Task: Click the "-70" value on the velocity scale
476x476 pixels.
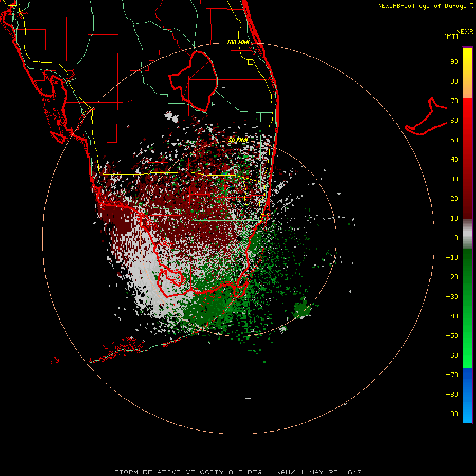Action: pyautogui.click(x=452, y=375)
